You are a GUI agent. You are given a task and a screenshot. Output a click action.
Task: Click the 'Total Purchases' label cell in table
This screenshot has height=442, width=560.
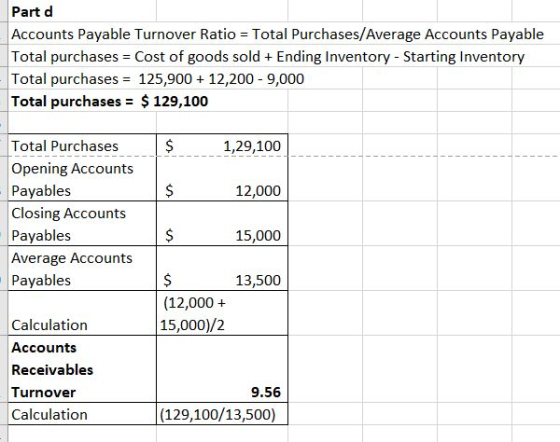coord(82,146)
